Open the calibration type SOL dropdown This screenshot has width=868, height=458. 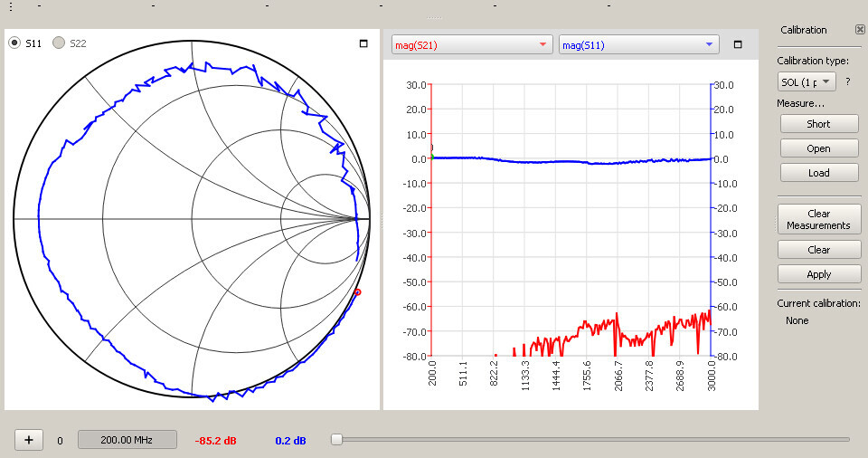(807, 82)
